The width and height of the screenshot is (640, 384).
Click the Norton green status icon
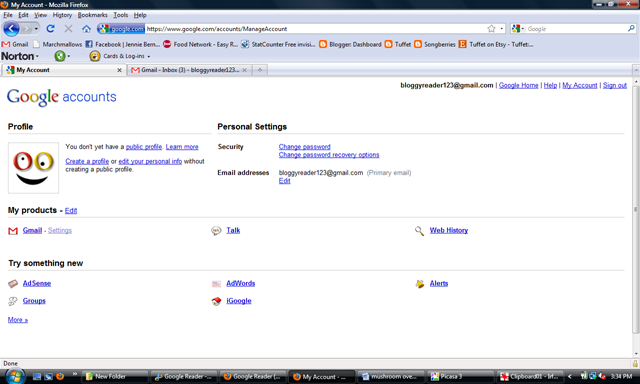(x=60, y=56)
